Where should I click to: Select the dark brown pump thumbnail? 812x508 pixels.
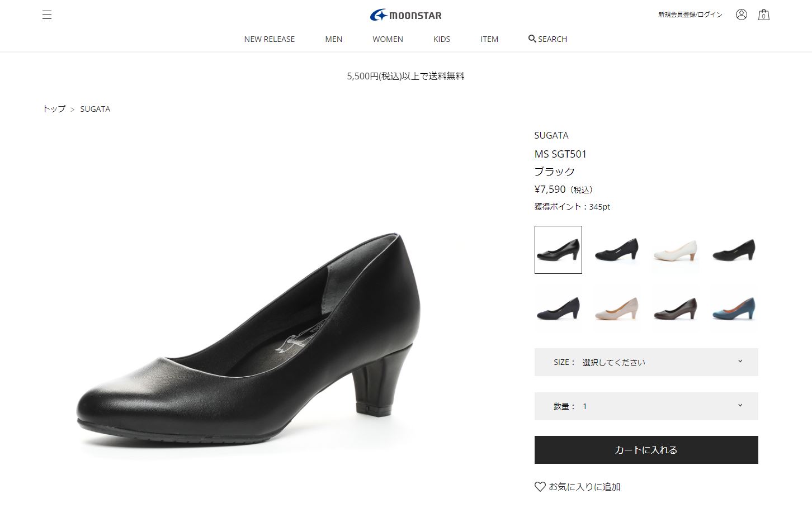click(676, 308)
